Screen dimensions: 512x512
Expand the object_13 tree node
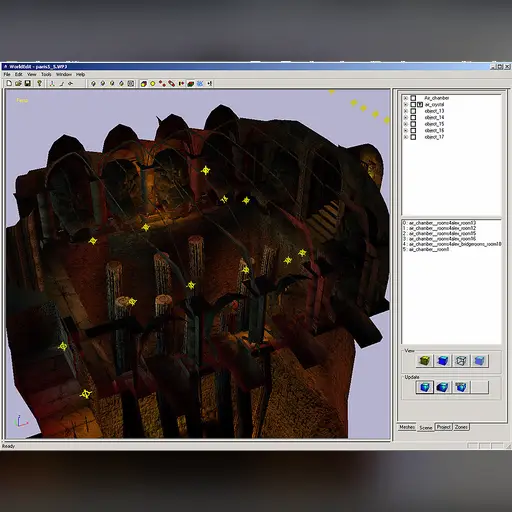tap(406, 111)
